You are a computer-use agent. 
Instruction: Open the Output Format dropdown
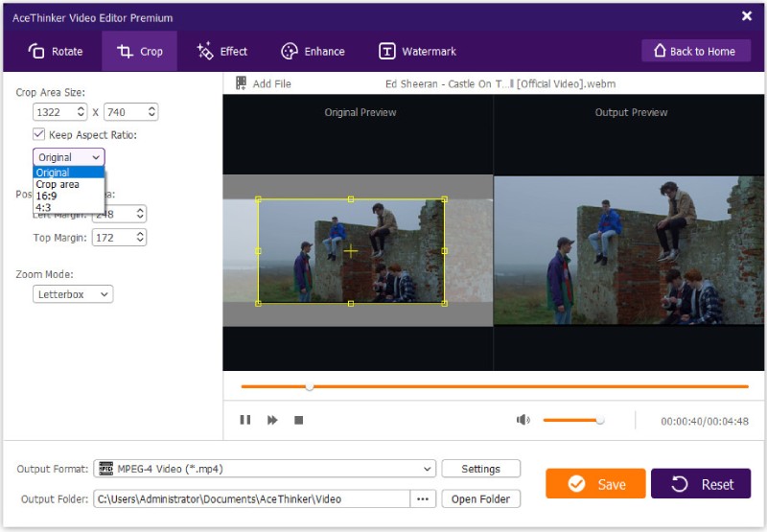[265, 469]
